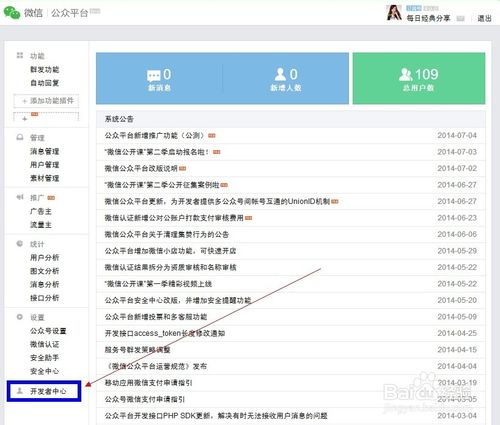Click the 设置 section gear icon
Screen dimensions: 500x425
pos(20,317)
